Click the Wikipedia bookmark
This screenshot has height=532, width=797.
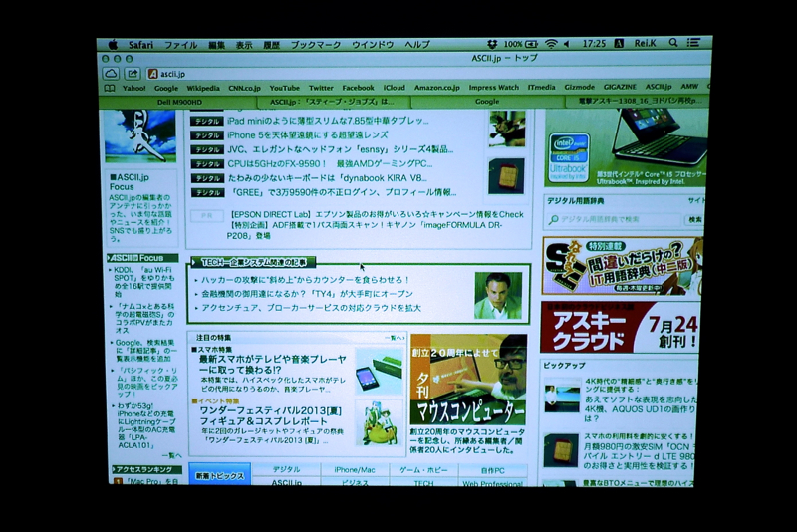pyautogui.click(x=203, y=88)
